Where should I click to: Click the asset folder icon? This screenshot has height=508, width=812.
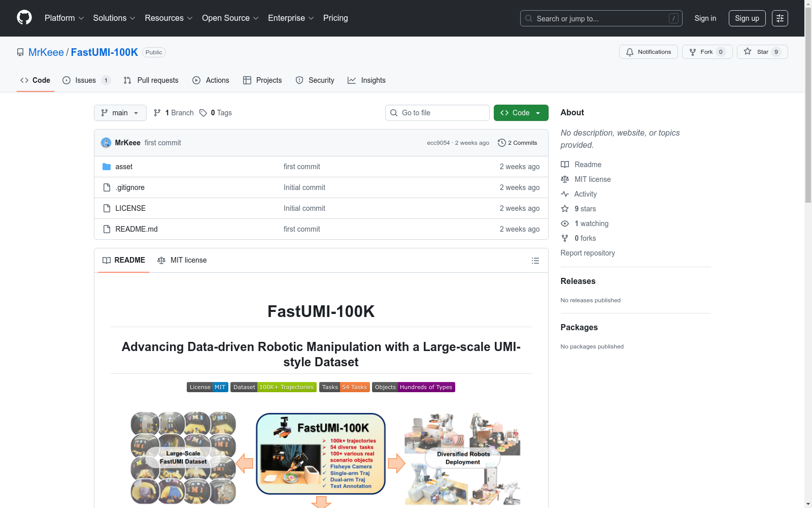click(107, 167)
